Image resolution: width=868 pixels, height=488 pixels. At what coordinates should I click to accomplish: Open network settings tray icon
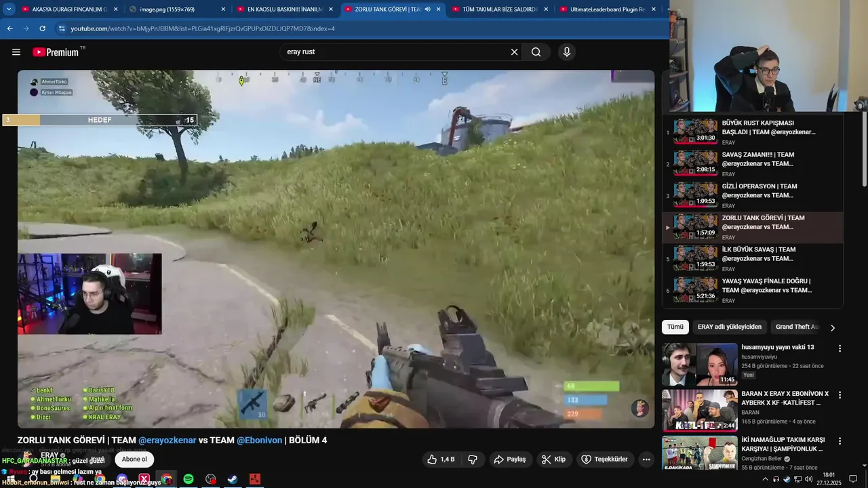click(x=798, y=479)
